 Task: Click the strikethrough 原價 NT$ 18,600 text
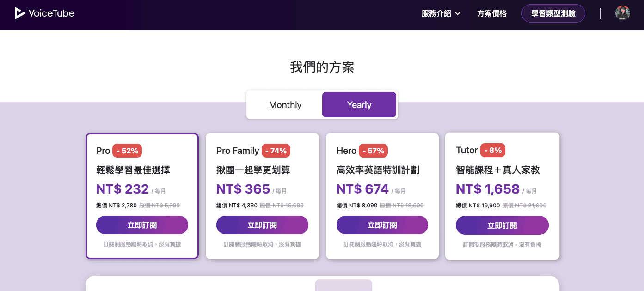pos(402,206)
